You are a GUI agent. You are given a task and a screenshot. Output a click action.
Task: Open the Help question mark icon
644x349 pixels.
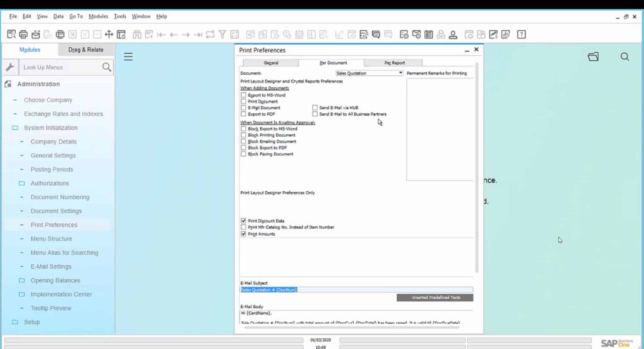pyautogui.click(x=521, y=35)
